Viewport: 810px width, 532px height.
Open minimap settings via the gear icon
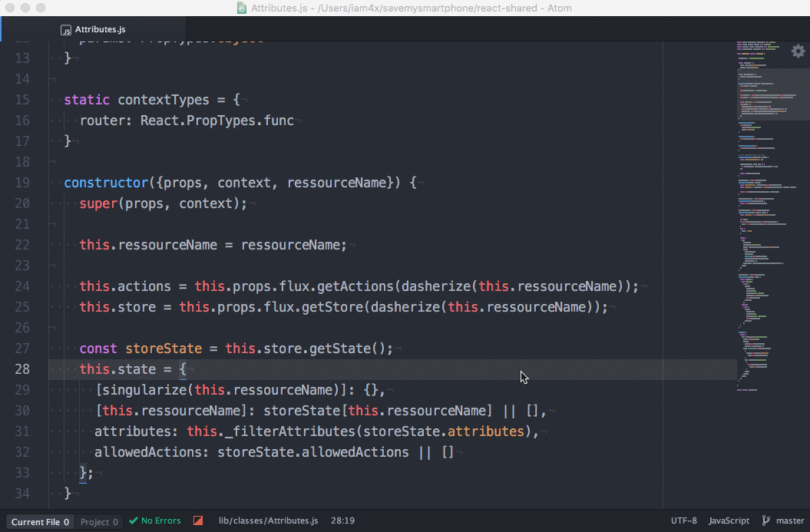(x=798, y=51)
